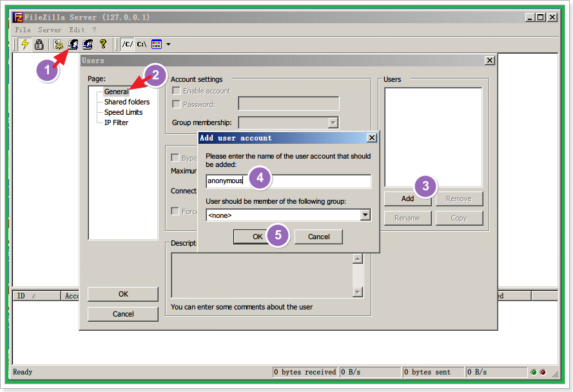Select the General page
The width and height of the screenshot is (573, 392).
(116, 92)
